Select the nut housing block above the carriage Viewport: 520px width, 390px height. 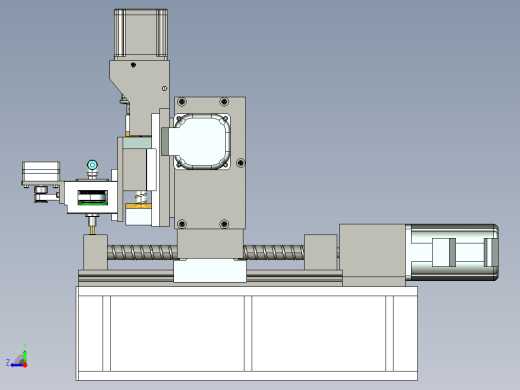pos(210,244)
